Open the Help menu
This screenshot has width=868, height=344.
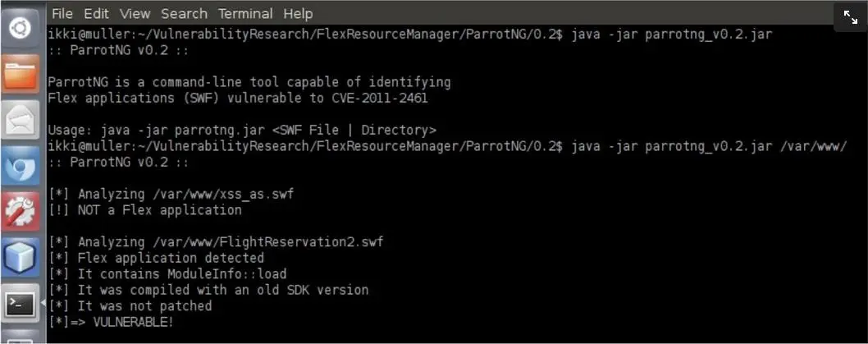(298, 14)
